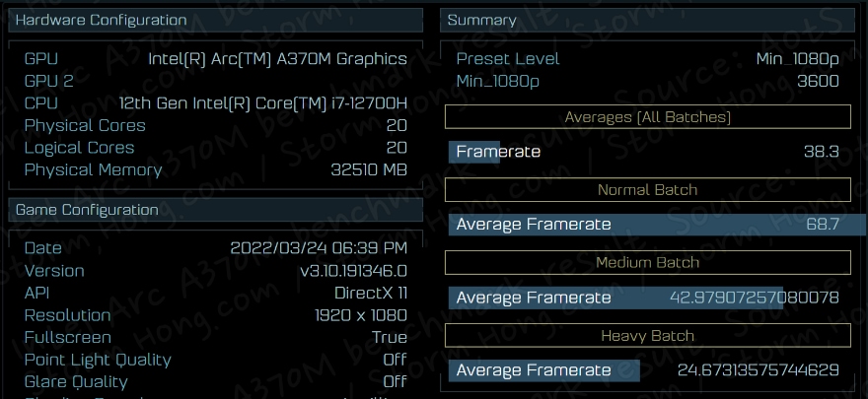Select the 1920 x 1080 resolution value
This screenshot has width=868, height=399.
click(361, 315)
